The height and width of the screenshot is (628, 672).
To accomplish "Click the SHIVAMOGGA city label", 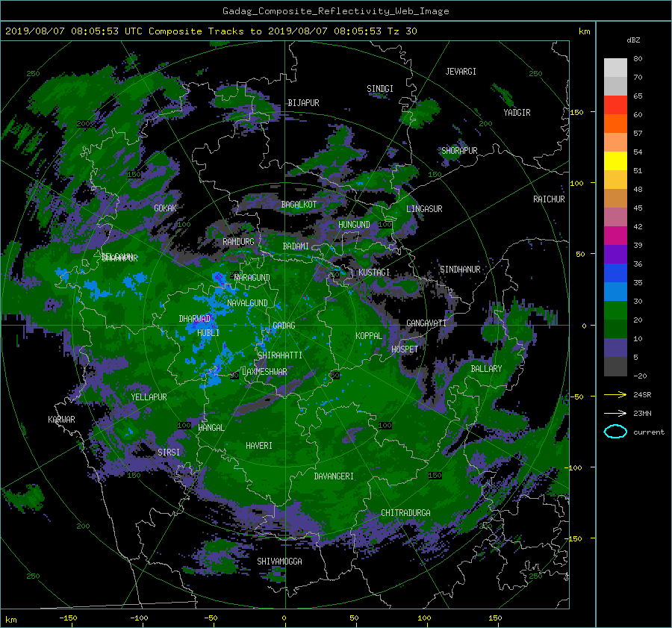I will point(279,562).
